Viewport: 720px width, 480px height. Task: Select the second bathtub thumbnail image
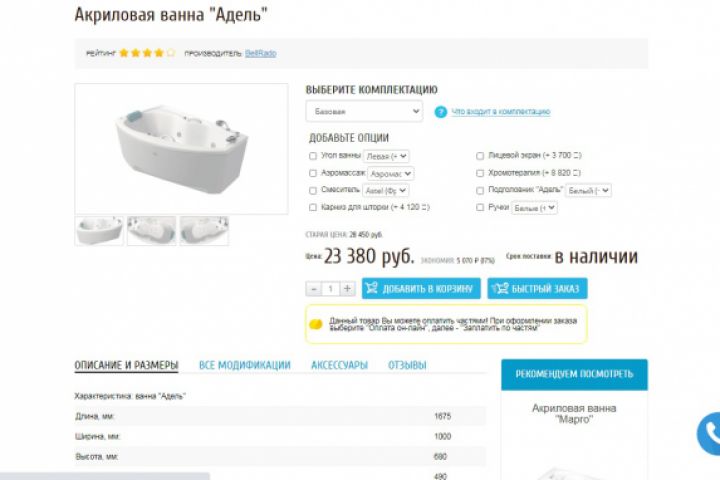[152, 231]
